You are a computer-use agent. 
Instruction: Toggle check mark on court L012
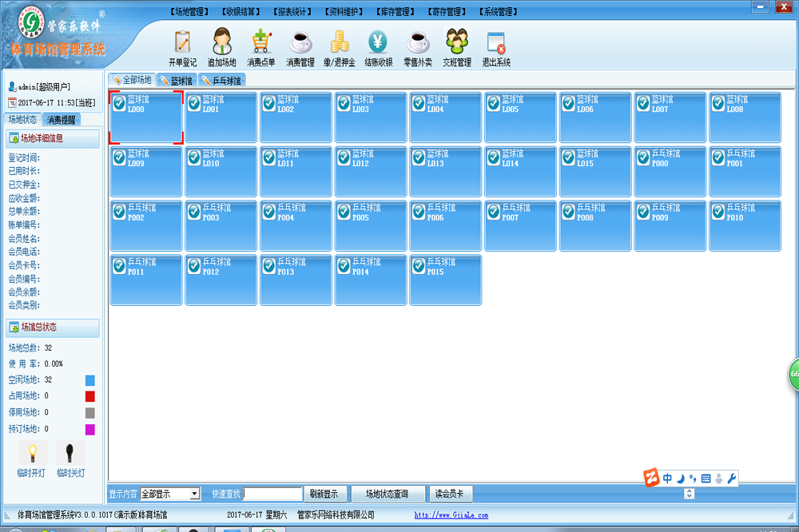(x=344, y=158)
